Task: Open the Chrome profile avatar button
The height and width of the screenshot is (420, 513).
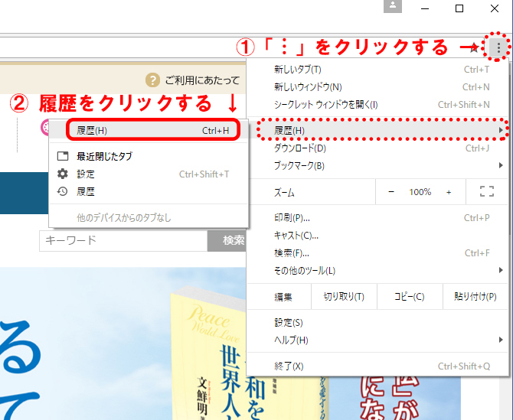Action: click(393, 6)
